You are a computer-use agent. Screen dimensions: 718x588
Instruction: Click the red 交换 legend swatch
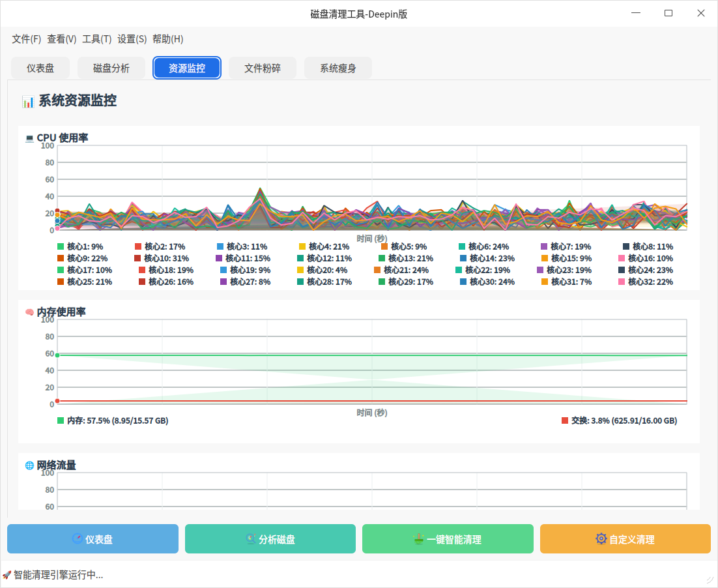(565, 421)
